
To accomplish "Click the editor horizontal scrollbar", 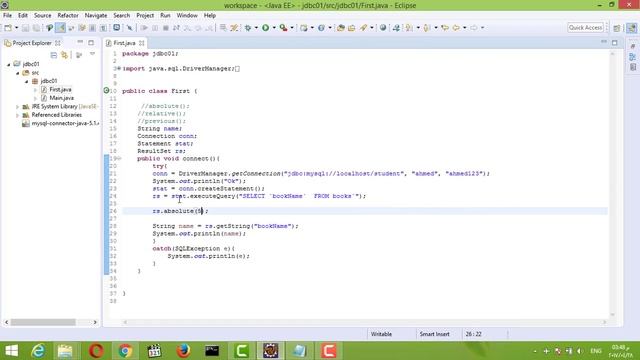I will click(364, 322).
